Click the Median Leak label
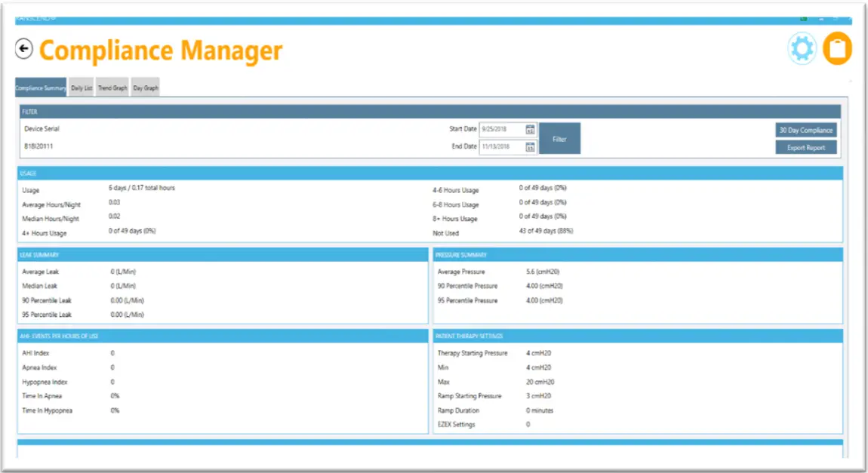868x473 pixels. 39,286
